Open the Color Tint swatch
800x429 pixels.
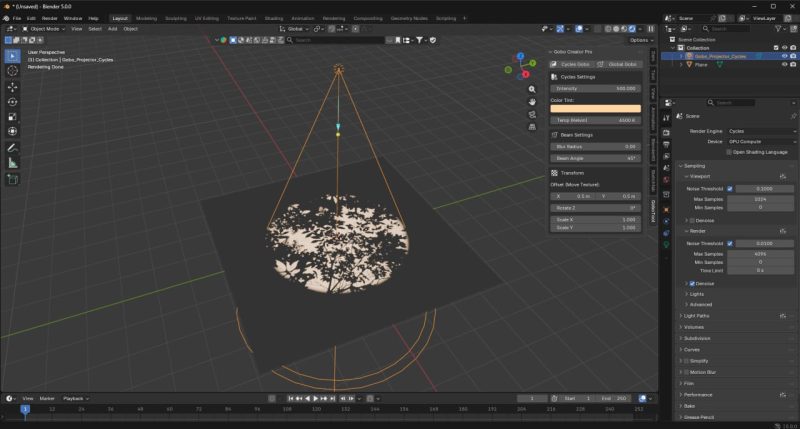tap(596, 108)
